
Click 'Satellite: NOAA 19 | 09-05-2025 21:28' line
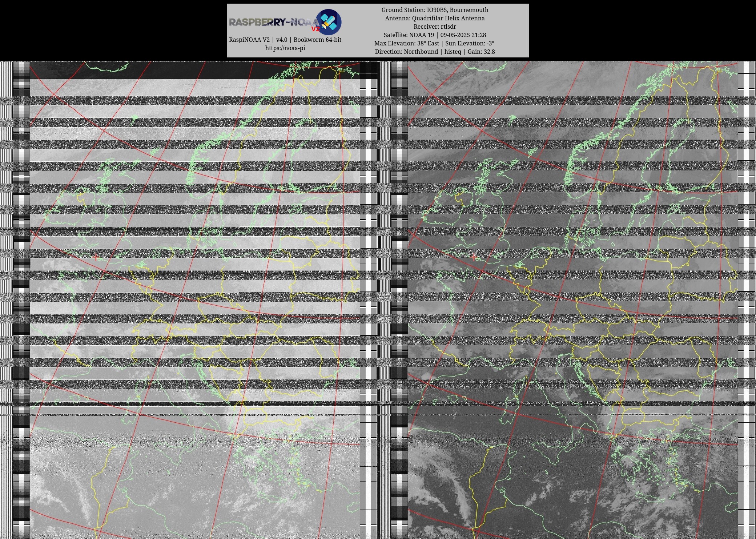click(x=435, y=35)
